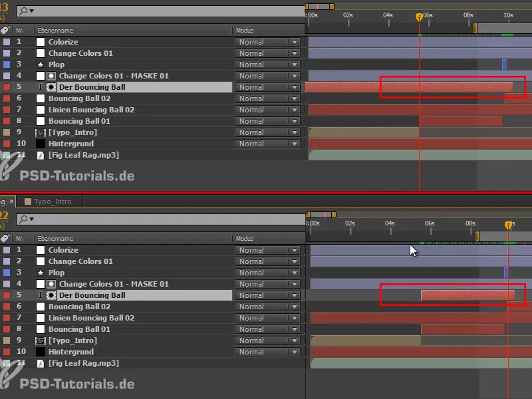Click the search field in bottom timeline panel
532x399 pixels.
pos(160,219)
